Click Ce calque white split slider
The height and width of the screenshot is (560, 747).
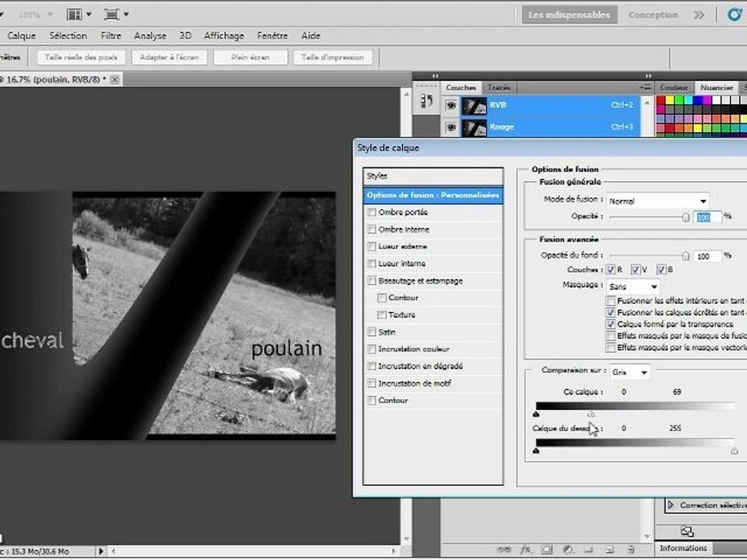click(591, 415)
